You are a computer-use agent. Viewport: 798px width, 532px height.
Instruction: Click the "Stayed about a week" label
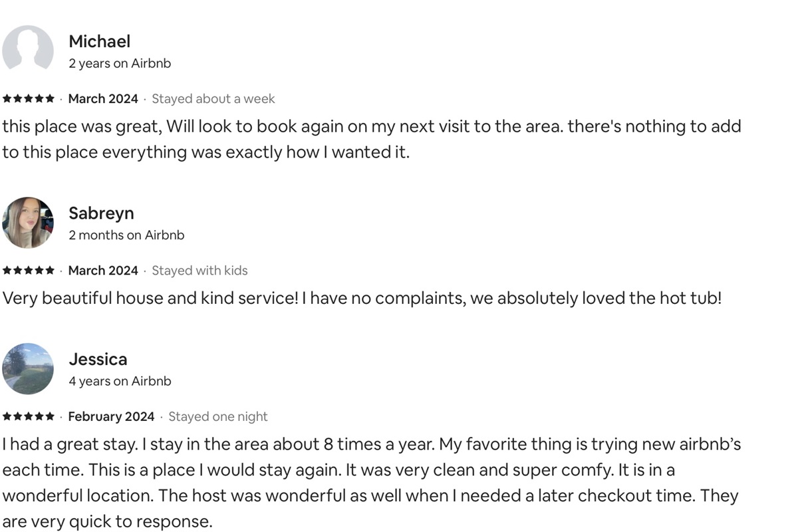(213, 99)
